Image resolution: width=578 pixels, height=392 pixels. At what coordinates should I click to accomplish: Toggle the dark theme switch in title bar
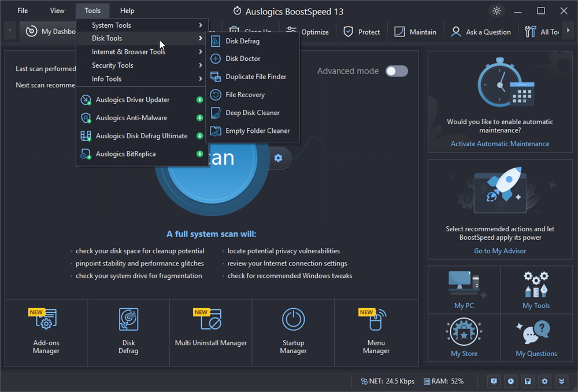pos(497,10)
